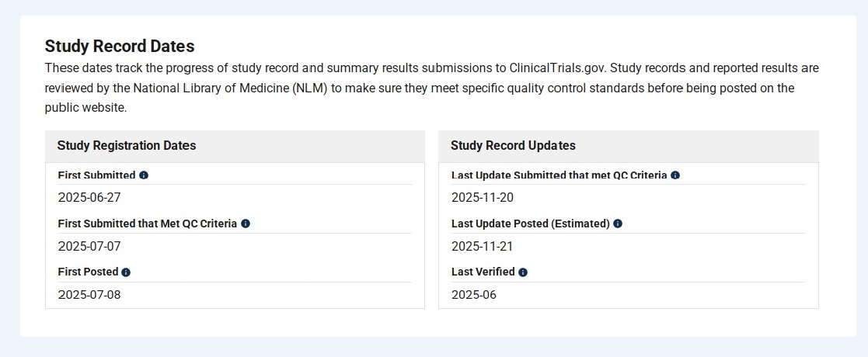Click the description paragraph mentioning ClinicalTrials.gov
This screenshot has height=357, width=868.
point(431,88)
